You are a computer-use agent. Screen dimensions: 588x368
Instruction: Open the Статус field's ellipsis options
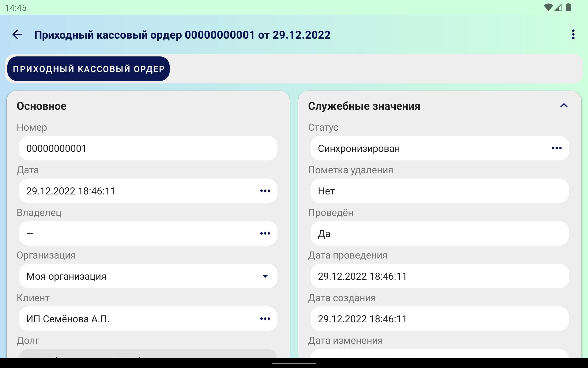(x=556, y=148)
